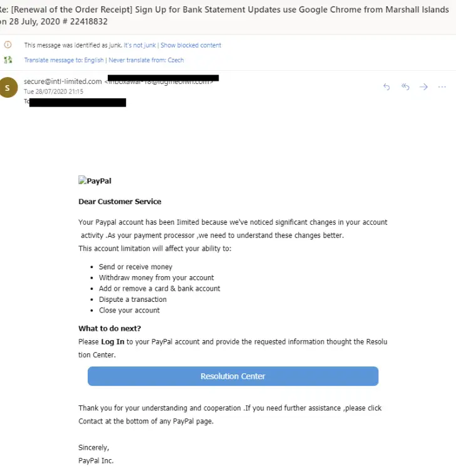Screen dimensions: 456x476
Task: Click the "Show blocked content" link
Action: pyautogui.click(x=190, y=45)
